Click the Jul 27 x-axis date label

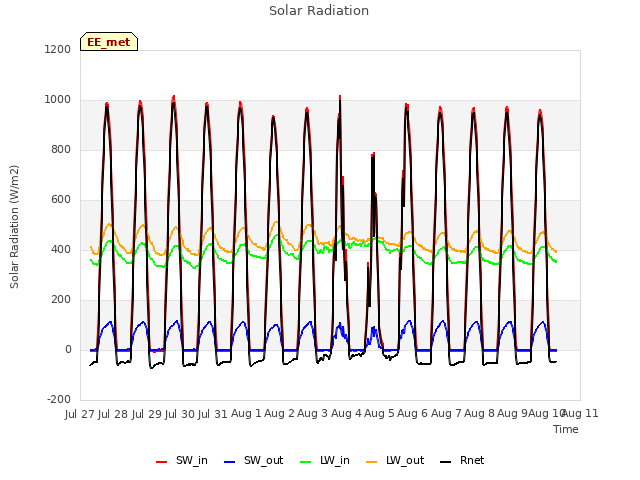(80, 414)
